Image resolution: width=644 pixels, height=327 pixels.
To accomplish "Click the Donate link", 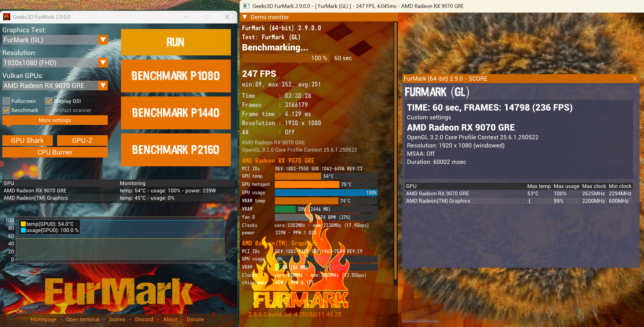I will coord(195,319).
